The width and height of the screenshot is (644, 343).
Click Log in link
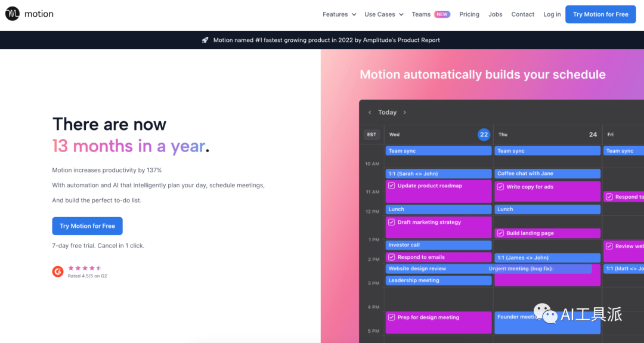click(x=552, y=14)
